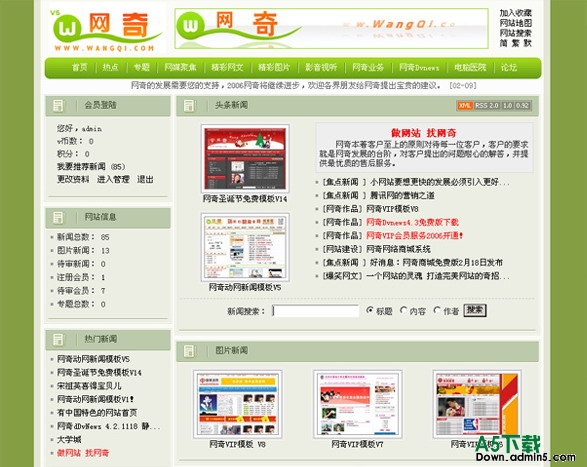Open the RSS 2.0 feed badge

pos(487,106)
